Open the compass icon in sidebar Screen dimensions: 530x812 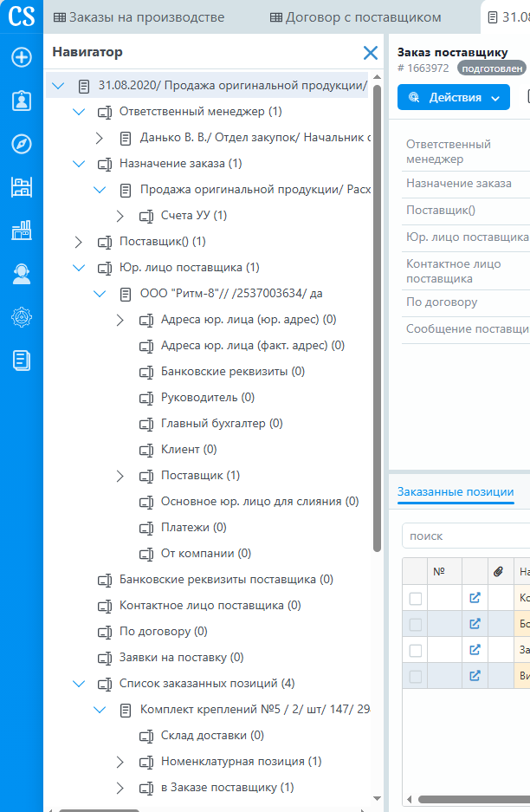click(x=22, y=144)
